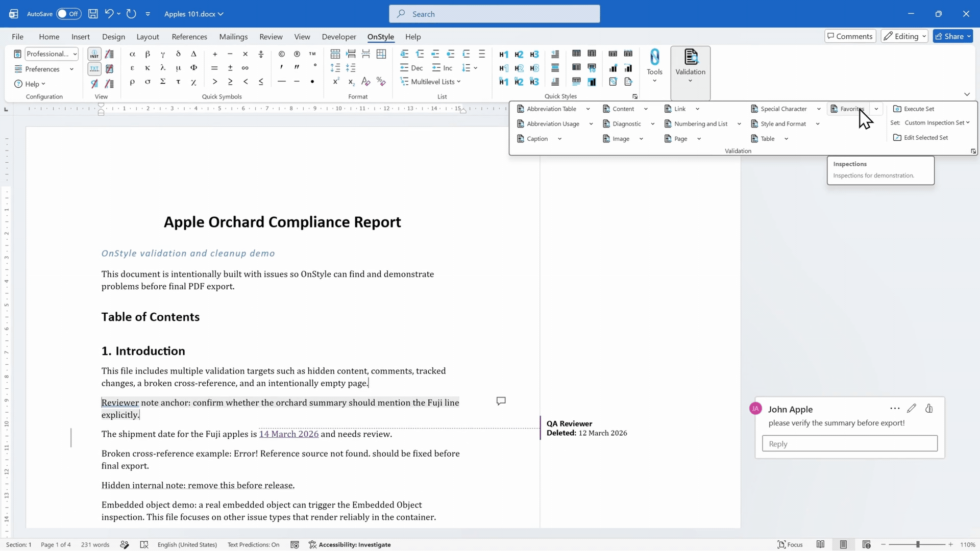980x551 pixels.
Task: Apply superscript formatting
Action: coord(336,82)
